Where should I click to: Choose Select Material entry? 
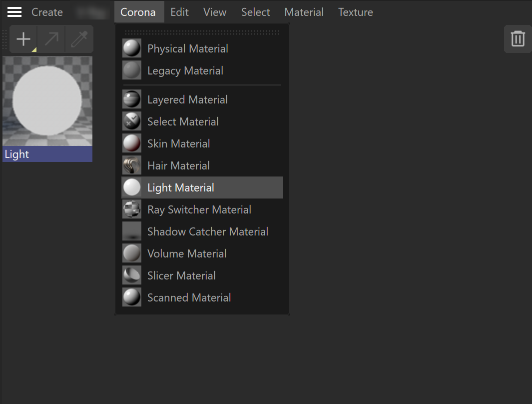[202, 121]
